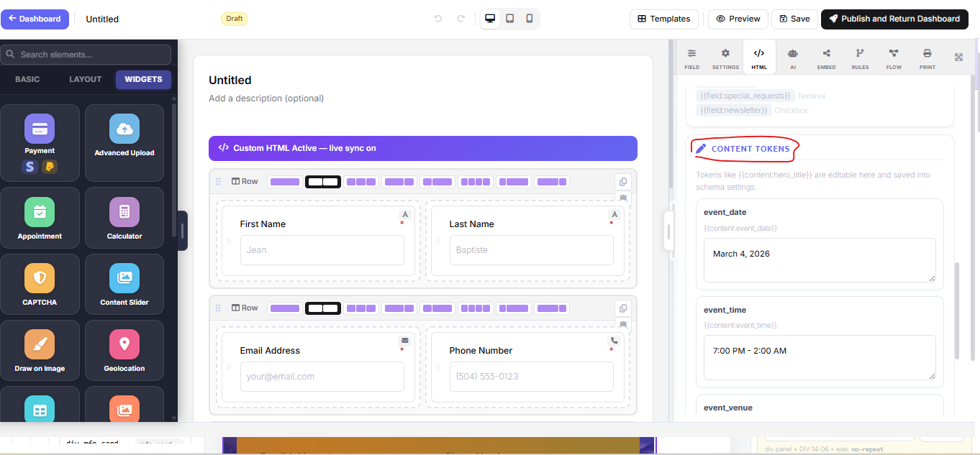This screenshot has width=980, height=455.
Task: Go back to the Dashboard
Action: point(35,19)
